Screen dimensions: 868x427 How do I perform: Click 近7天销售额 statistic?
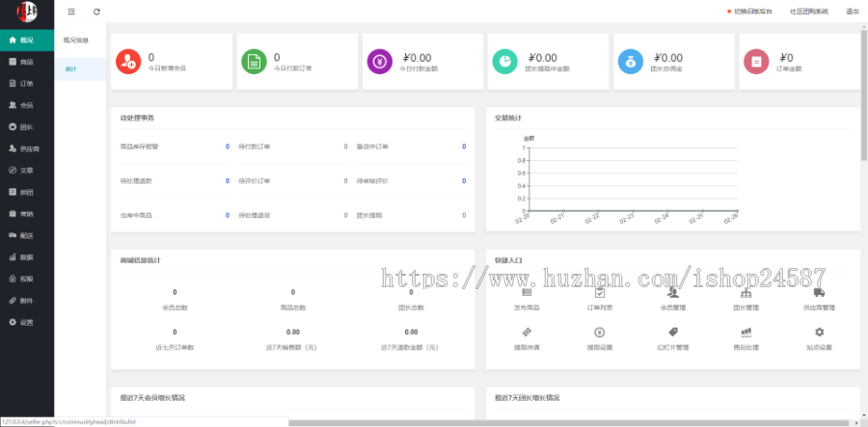pos(293,340)
